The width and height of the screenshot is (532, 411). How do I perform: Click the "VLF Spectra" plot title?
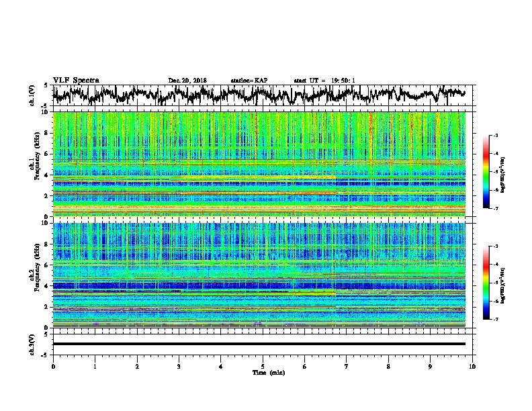click(x=76, y=81)
